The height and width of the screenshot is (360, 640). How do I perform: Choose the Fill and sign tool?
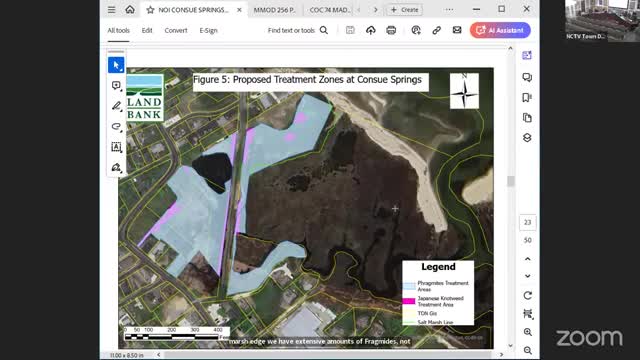(116, 167)
